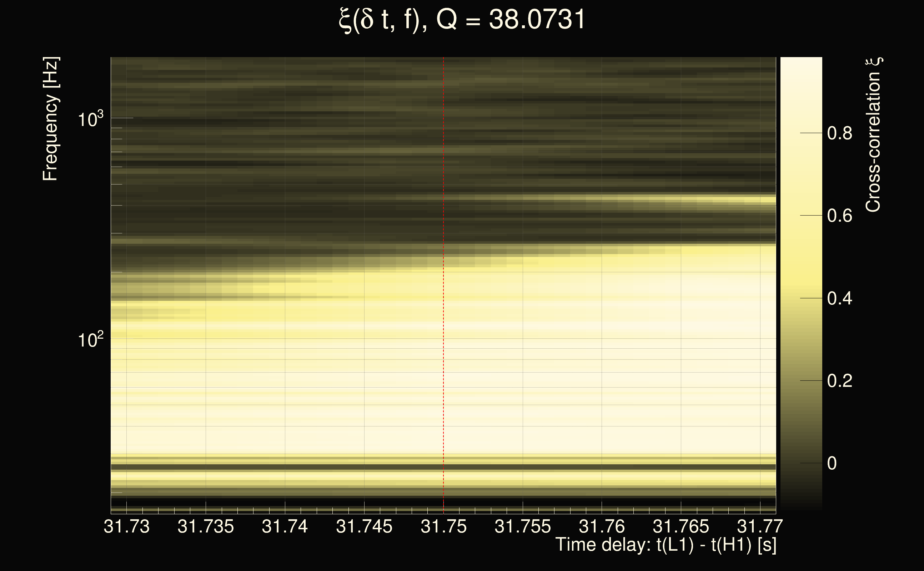924x571 pixels.
Task: Click the 31.73 x-axis tick label
Action: coord(126,526)
